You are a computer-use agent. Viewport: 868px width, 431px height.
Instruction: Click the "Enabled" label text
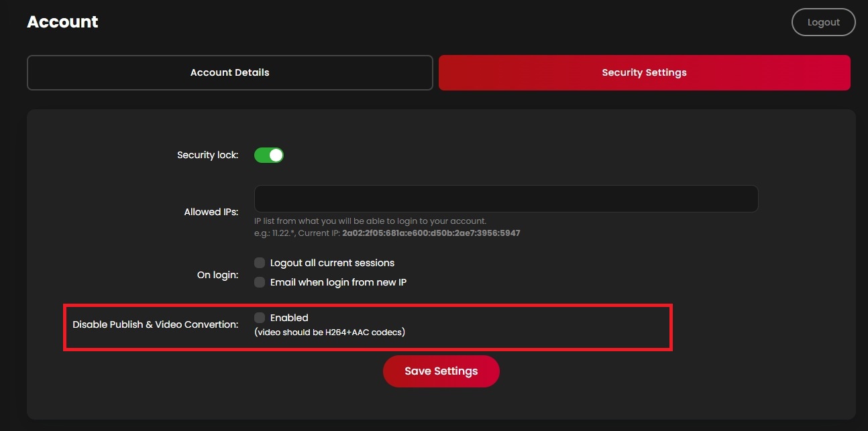pyautogui.click(x=289, y=318)
